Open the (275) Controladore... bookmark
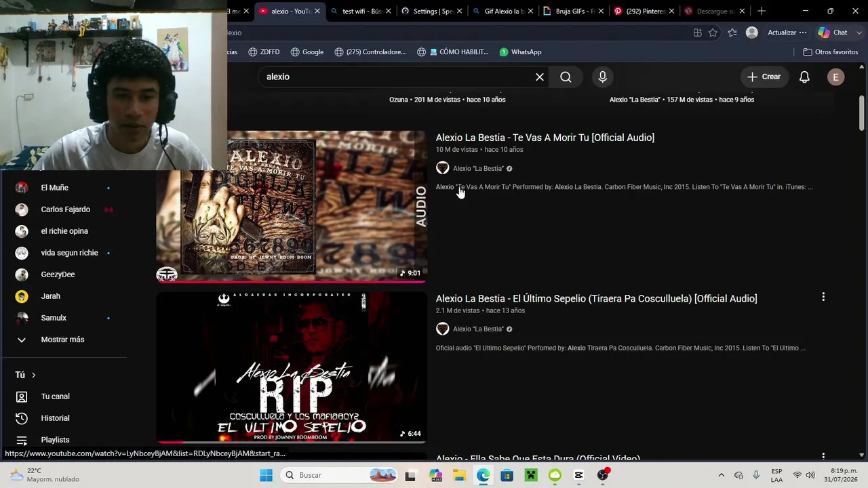The width and height of the screenshot is (868, 488). [x=370, y=52]
